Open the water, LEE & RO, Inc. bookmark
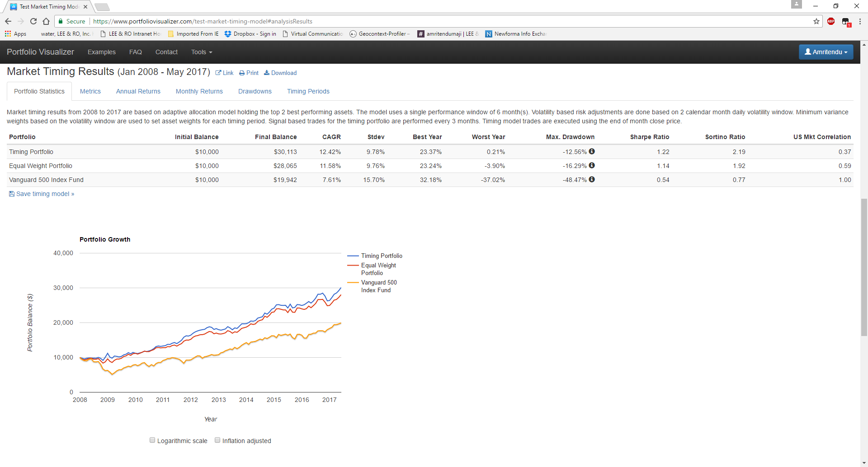 point(66,34)
